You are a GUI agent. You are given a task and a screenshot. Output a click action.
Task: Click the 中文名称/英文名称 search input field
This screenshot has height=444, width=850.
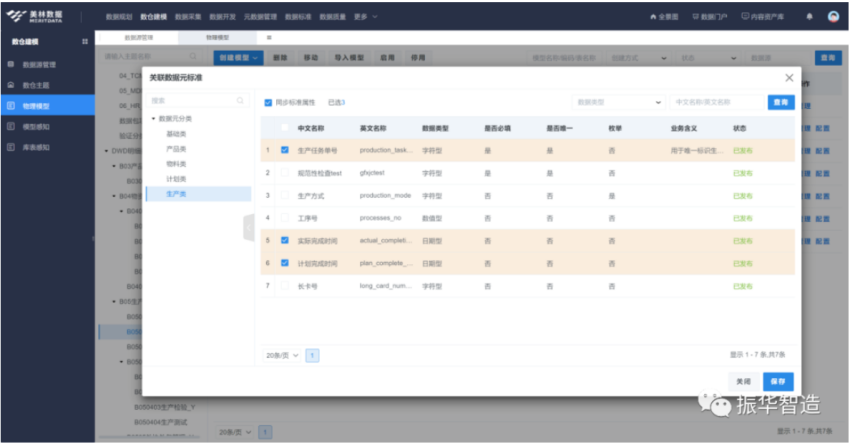715,102
